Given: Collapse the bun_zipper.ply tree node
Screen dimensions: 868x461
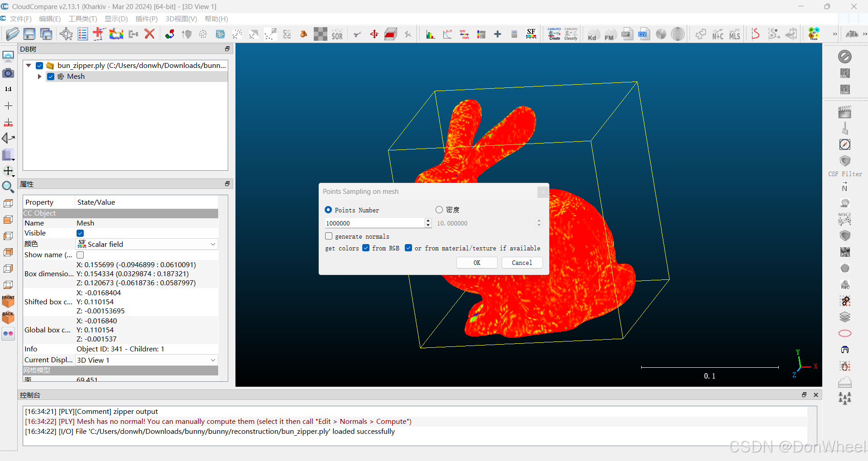Looking at the screenshot, I should tap(29, 66).
